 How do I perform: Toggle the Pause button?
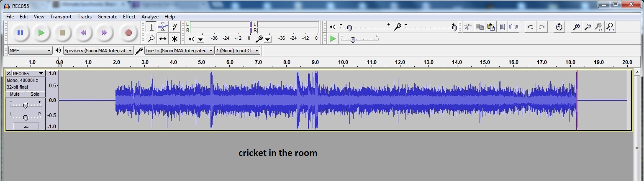click(x=20, y=33)
